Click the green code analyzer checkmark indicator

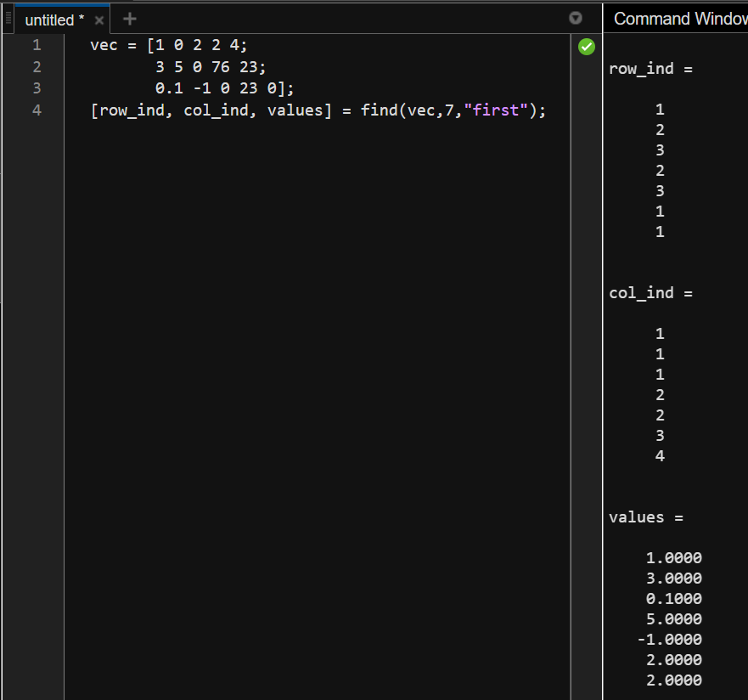pos(587,47)
